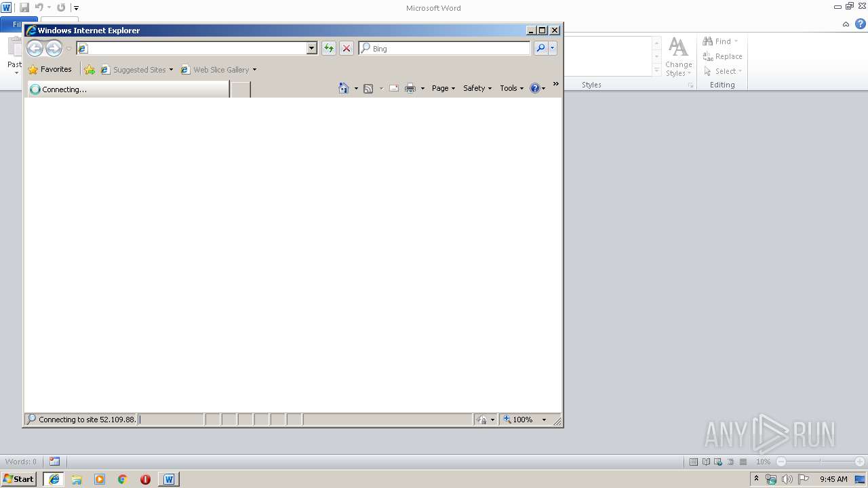Image resolution: width=868 pixels, height=488 pixels.
Task: Click Add to Favorites Bar star icon
Action: [90, 69]
